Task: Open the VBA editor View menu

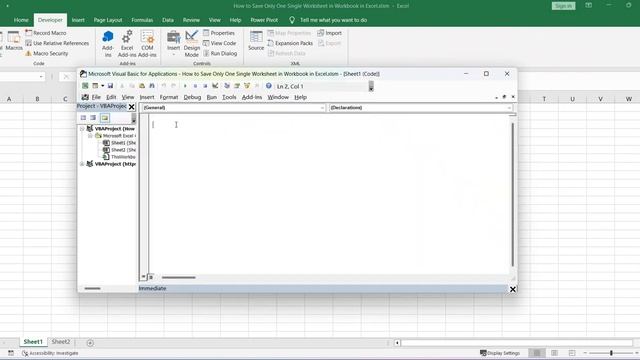Action: pos(128,97)
